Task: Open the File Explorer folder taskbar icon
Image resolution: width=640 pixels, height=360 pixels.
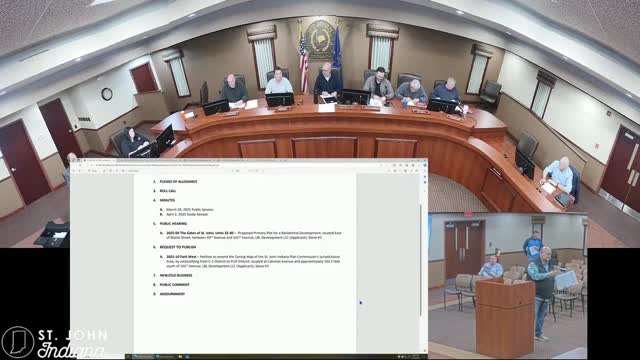Action: coord(180,357)
